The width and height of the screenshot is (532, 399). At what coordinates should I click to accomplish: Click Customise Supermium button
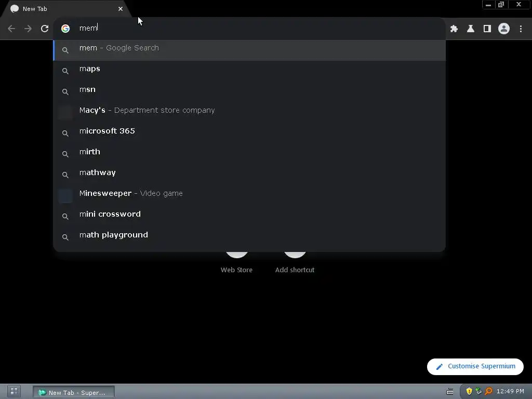click(x=475, y=366)
